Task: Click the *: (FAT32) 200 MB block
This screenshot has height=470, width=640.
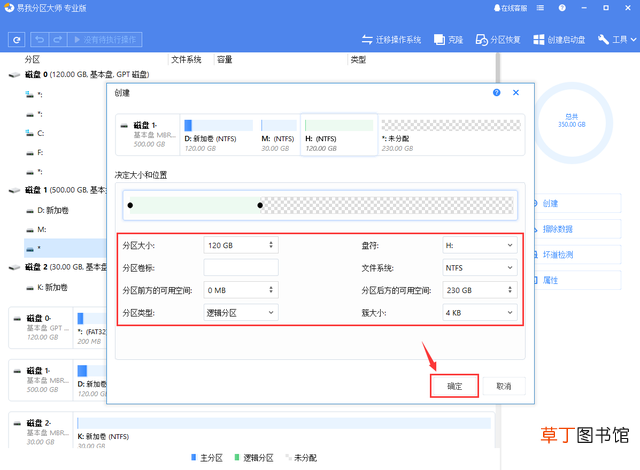Action: [91, 328]
